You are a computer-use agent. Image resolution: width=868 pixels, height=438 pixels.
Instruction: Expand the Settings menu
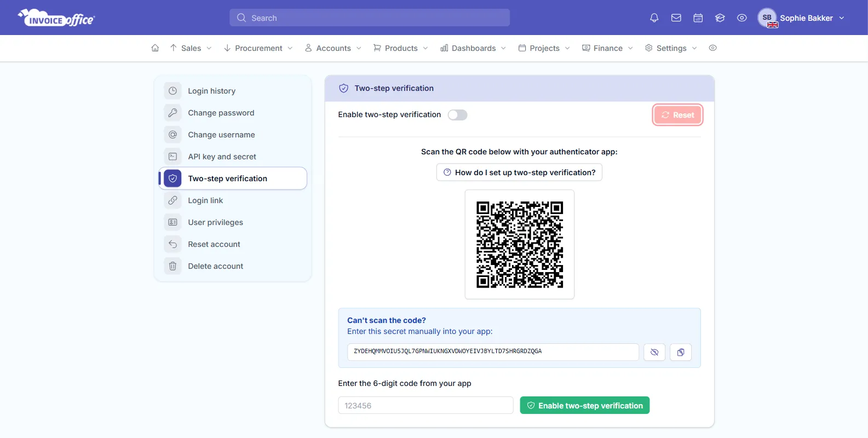[x=671, y=48]
